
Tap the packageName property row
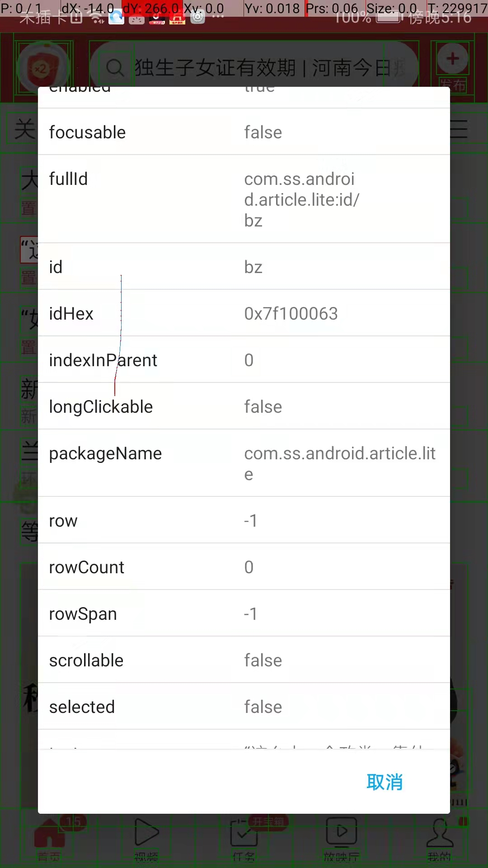click(244, 463)
